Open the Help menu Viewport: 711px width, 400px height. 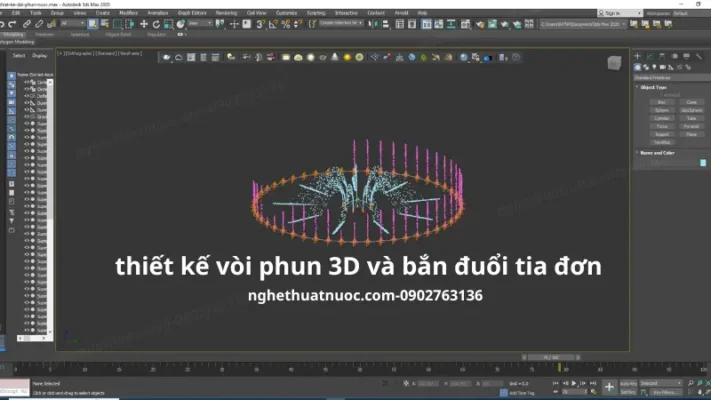[x=422, y=13]
